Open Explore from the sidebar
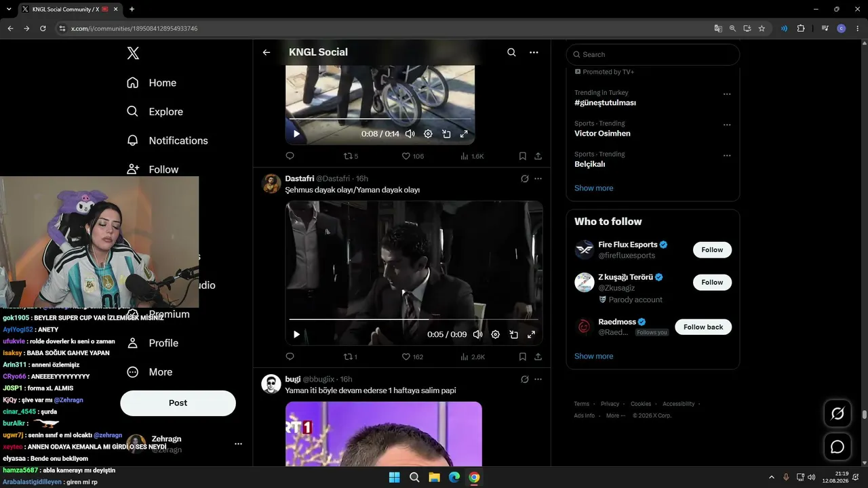The height and width of the screenshot is (488, 868). point(155,112)
